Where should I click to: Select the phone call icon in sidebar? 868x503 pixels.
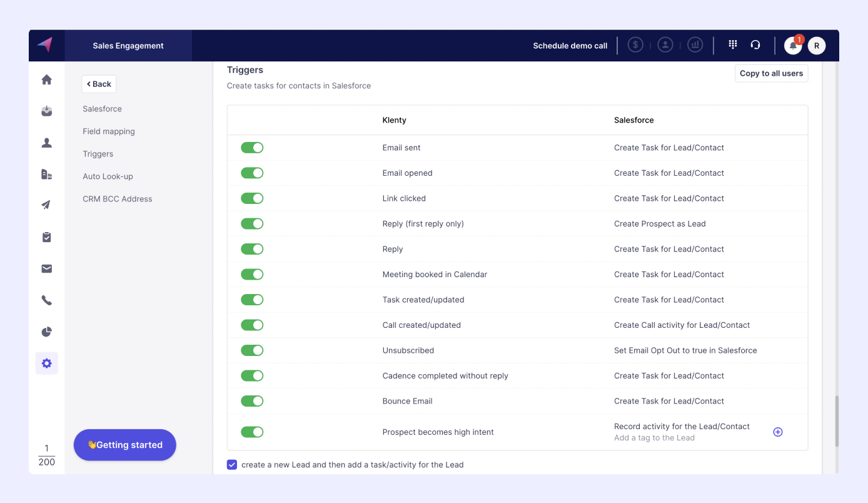point(46,300)
